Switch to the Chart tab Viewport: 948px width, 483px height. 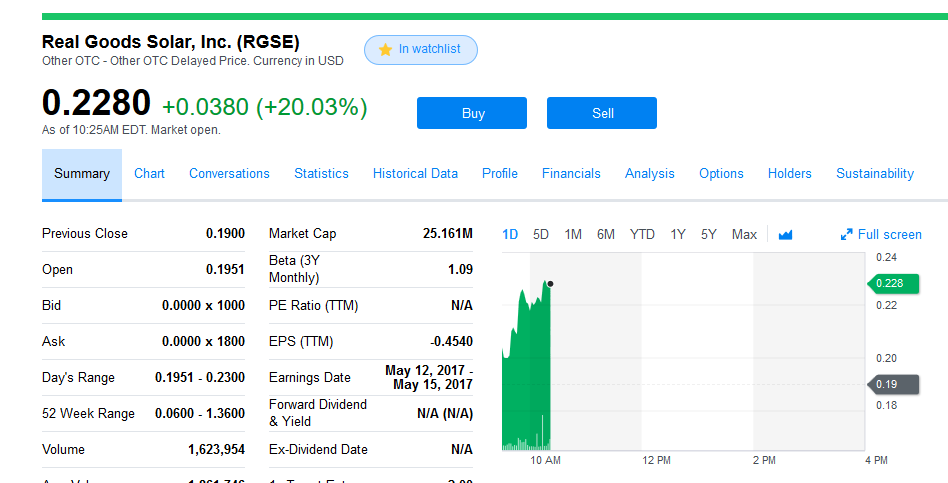[x=149, y=174]
